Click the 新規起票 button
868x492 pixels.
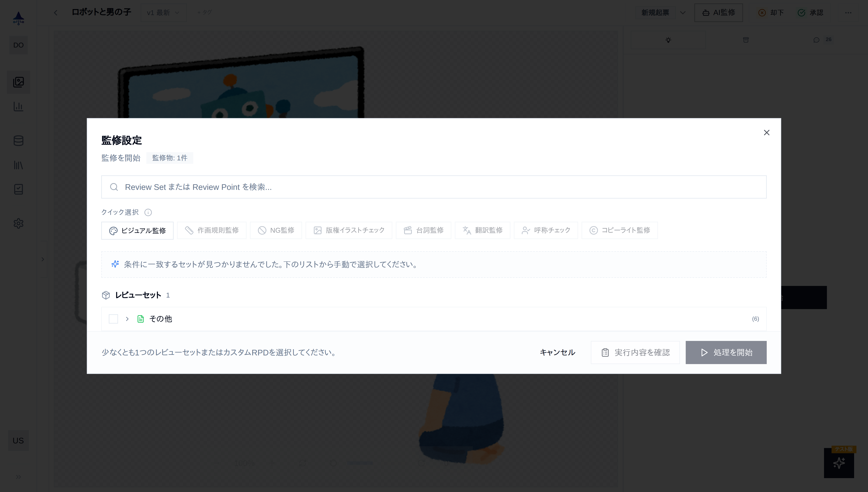coord(655,13)
